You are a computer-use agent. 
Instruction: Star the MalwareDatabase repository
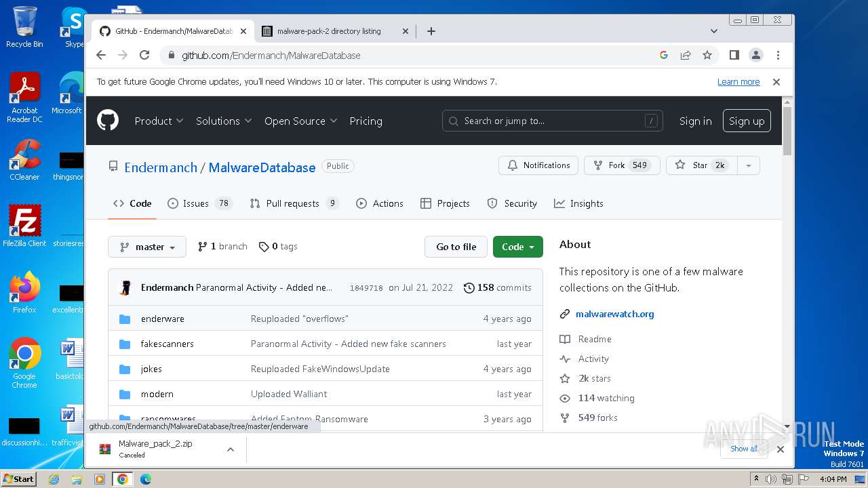pos(702,165)
